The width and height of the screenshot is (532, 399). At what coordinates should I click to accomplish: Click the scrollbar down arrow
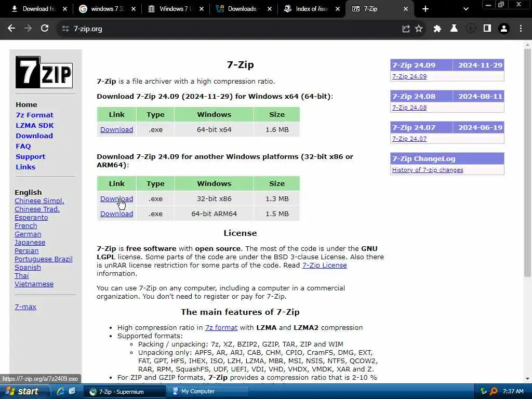[x=527, y=379]
